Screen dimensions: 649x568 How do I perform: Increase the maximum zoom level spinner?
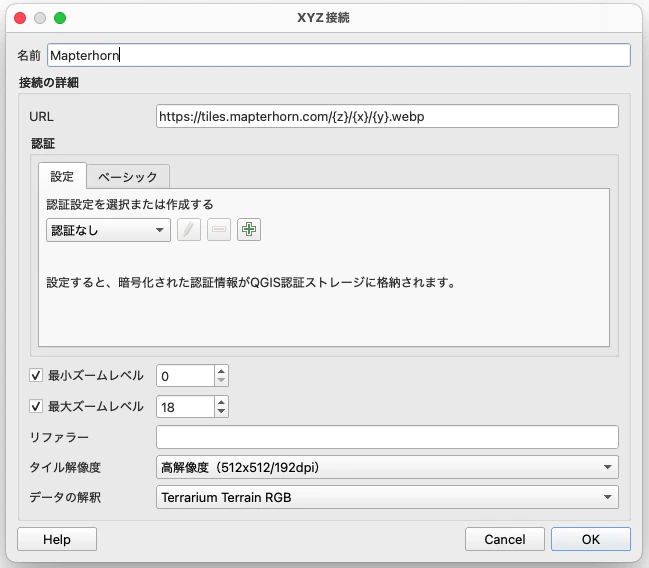pos(221,402)
